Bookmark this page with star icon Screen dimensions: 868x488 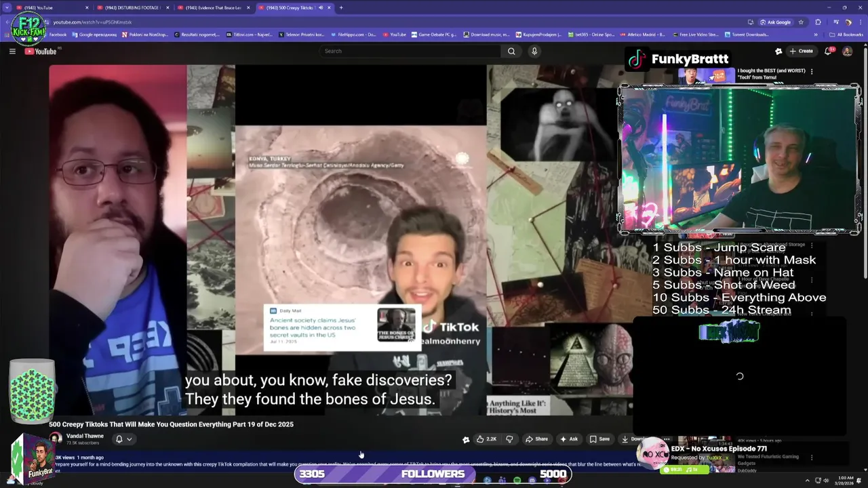tap(801, 22)
